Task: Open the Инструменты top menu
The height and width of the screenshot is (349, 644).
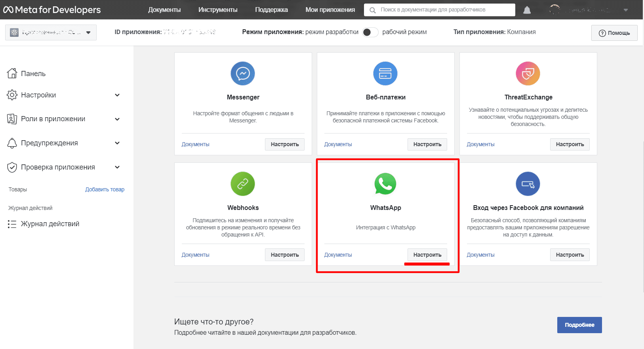Action: coord(218,10)
